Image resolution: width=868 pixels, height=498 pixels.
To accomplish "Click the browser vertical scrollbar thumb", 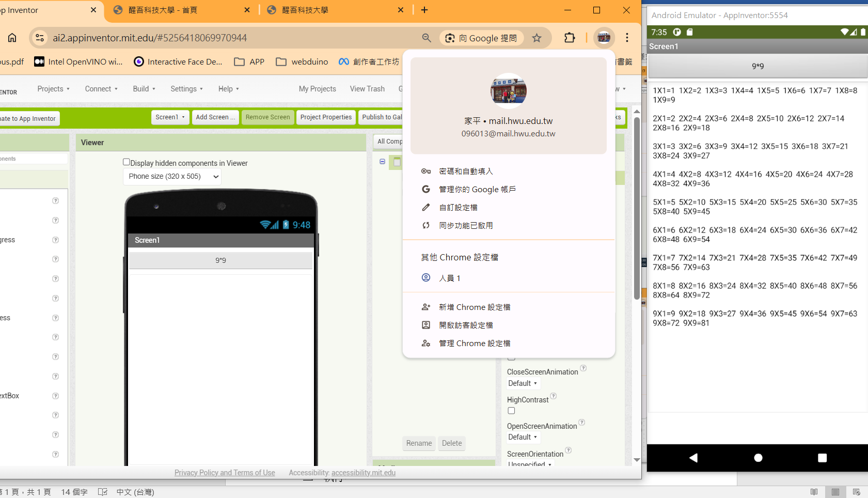I will 637,207.
